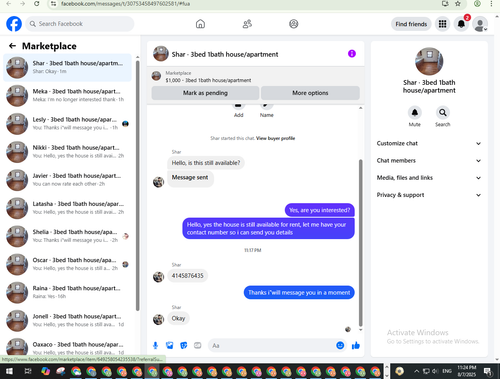This screenshot has height=379, width=500.
Task: Attach a file using the photo icon
Action: [x=170, y=345]
